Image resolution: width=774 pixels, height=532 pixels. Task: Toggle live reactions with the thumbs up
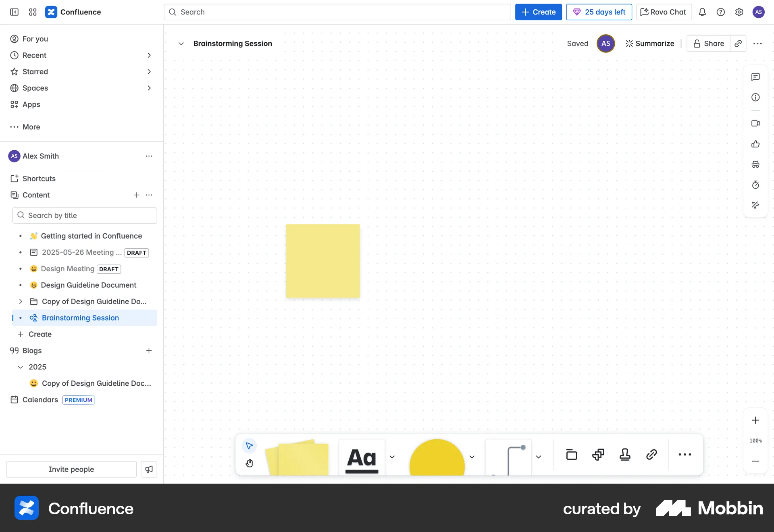755,144
